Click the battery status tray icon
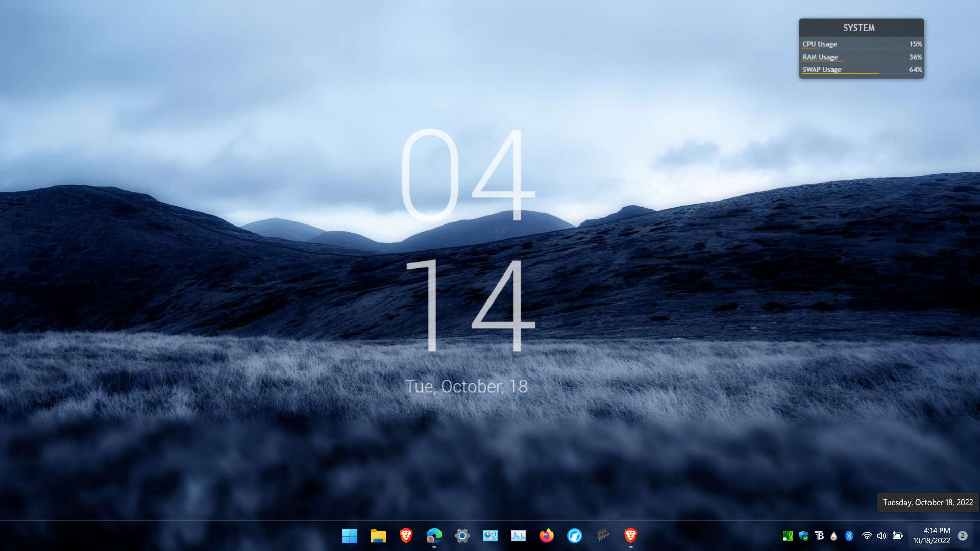This screenshot has width=980, height=551. click(x=898, y=536)
